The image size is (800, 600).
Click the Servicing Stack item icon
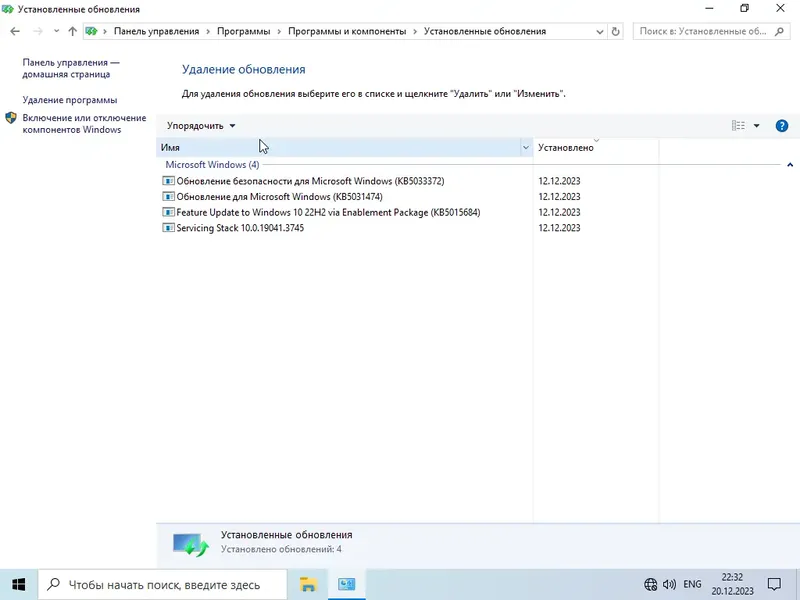coord(168,228)
